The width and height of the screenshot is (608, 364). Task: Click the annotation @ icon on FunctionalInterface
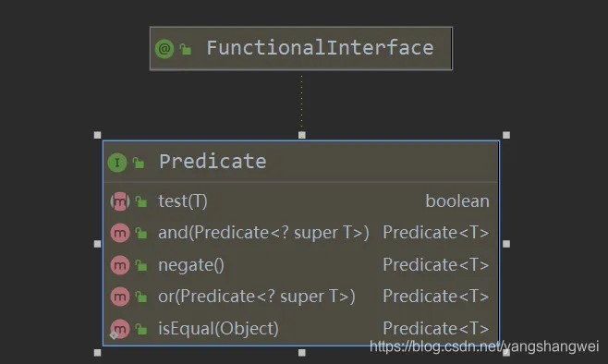click(x=164, y=49)
